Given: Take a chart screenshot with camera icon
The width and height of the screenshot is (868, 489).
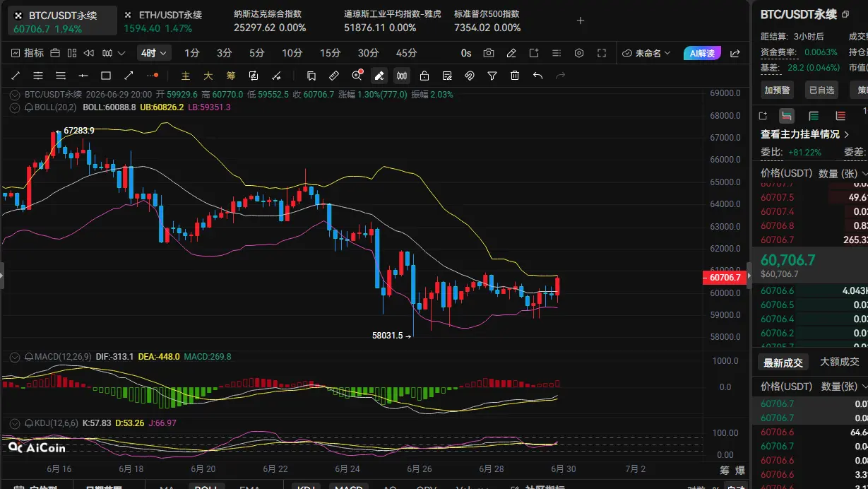Looking at the screenshot, I should click(489, 53).
